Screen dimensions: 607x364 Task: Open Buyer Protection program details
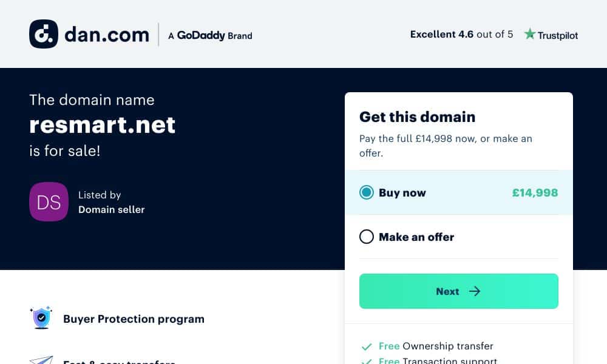[x=134, y=319]
